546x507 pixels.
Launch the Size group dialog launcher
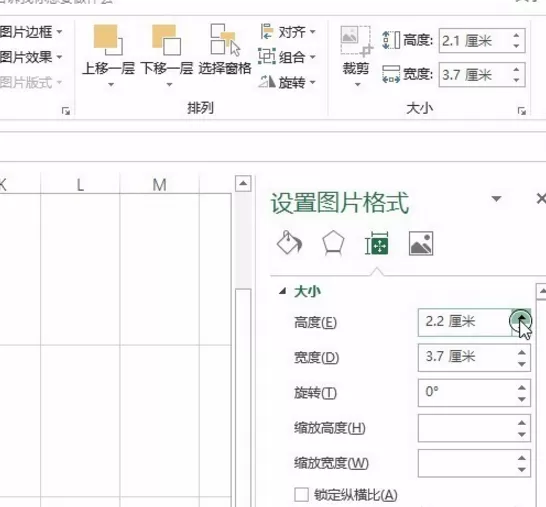click(x=522, y=111)
